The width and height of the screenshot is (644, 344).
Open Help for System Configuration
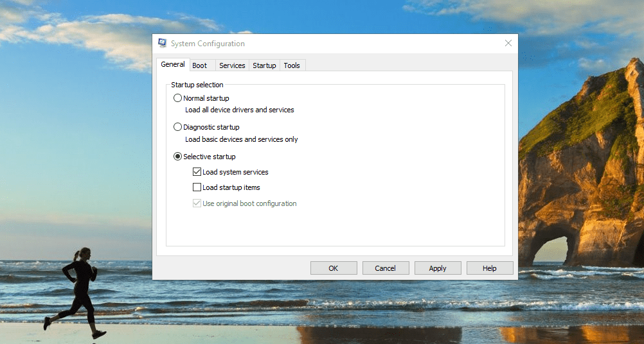(490, 268)
